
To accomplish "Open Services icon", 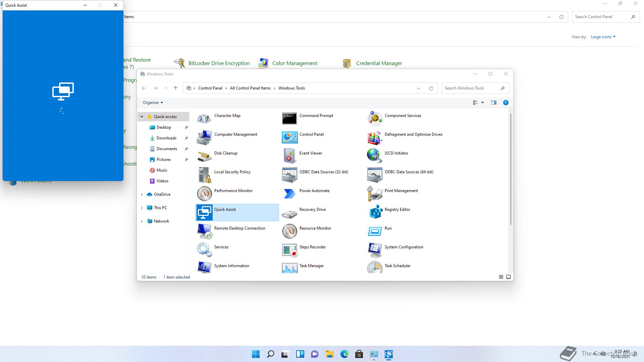I will click(x=204, y=250).
